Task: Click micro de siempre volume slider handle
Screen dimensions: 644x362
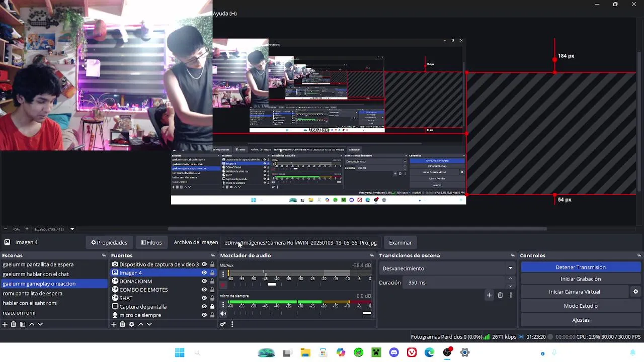Action: [367, 313]
